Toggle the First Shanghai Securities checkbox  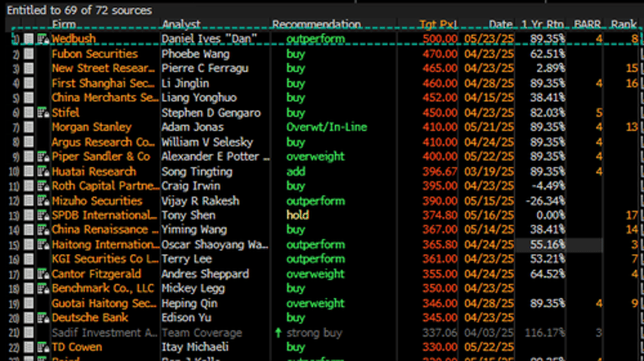(29, 83)
